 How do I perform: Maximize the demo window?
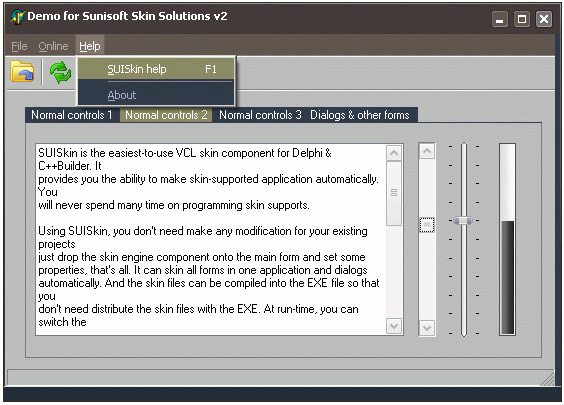click(x=522, y=19)
